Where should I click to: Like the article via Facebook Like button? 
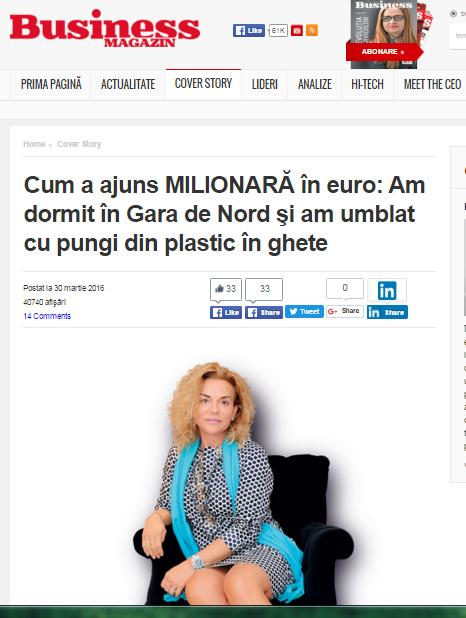pyautogui.click(x=226, y=312)
